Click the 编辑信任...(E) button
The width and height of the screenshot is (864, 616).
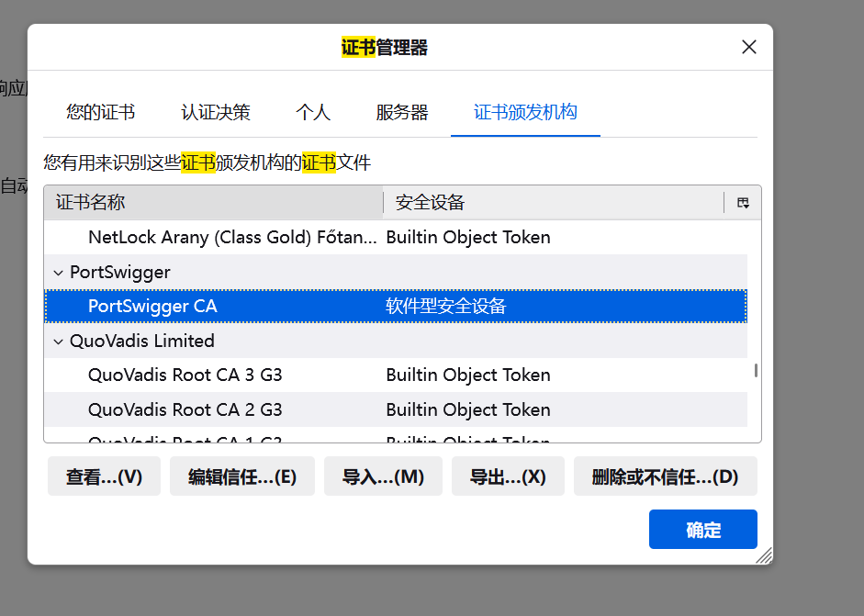(242, 476)
